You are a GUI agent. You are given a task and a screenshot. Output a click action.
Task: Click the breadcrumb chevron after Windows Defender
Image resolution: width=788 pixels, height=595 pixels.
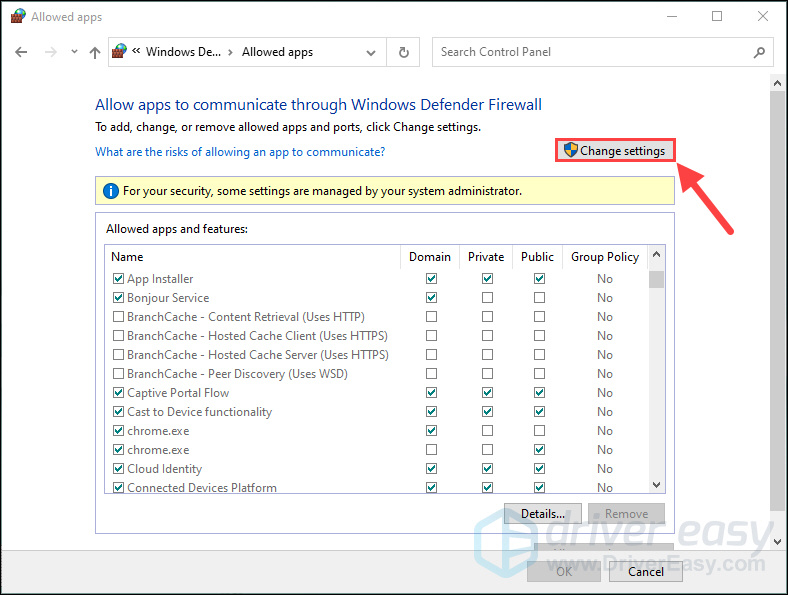pos(230,53)
